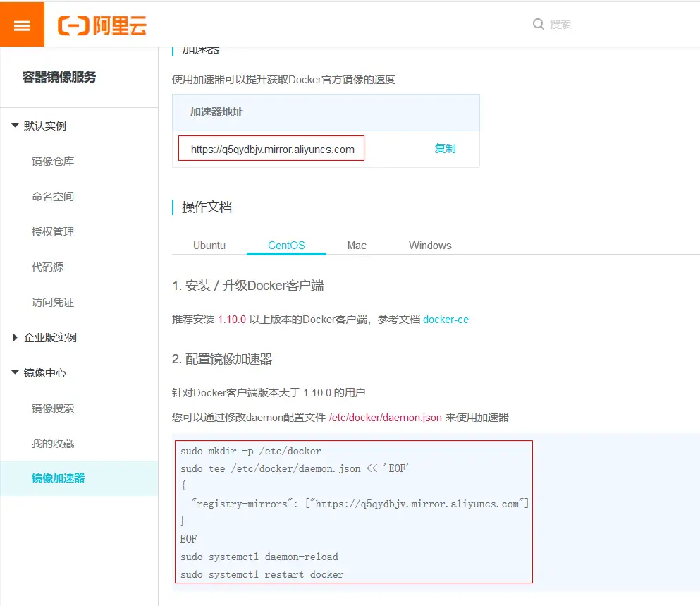The height and width of the screenshot is (606, 700).
Task: Click the 默认实例 label
Action: 44,126
